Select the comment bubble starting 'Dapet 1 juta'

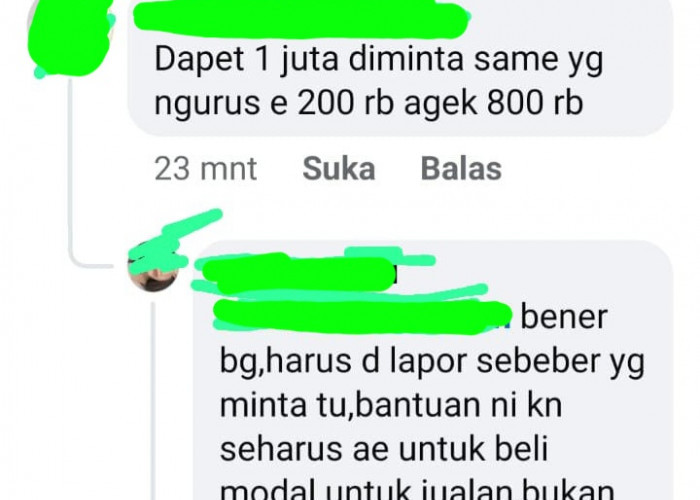tap(400, 67)
